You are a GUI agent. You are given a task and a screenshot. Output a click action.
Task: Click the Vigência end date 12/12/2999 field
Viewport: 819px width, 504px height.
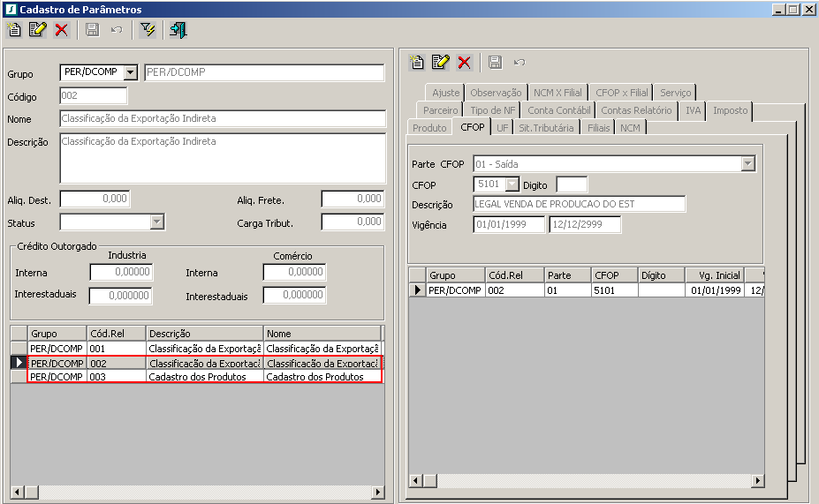tap(585, 225)
